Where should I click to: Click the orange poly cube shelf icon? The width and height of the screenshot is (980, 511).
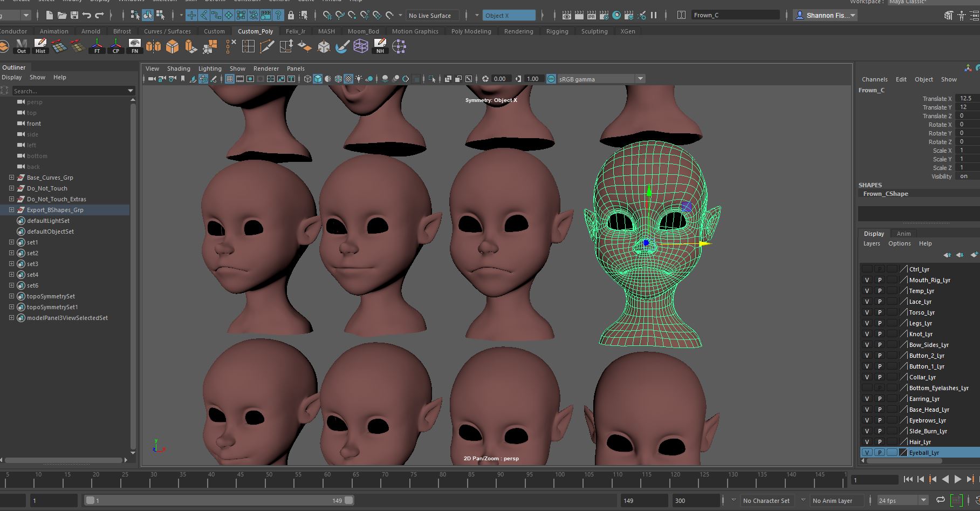[172, 46]
